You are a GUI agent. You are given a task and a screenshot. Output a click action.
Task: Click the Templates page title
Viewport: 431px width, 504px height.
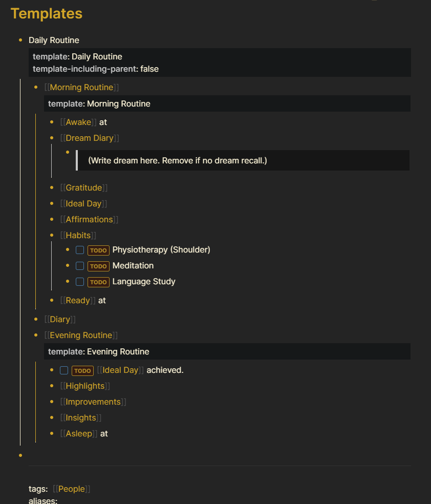click(x=46, y=13)
